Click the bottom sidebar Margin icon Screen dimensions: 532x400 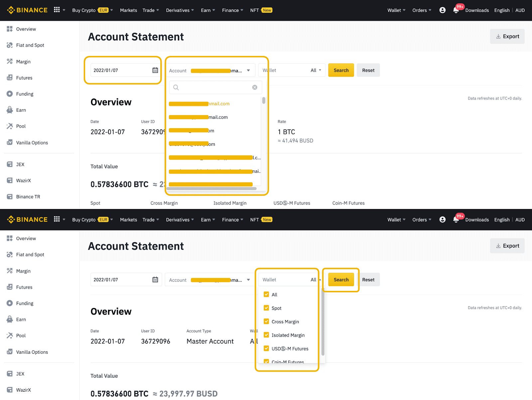pos(10,271)
